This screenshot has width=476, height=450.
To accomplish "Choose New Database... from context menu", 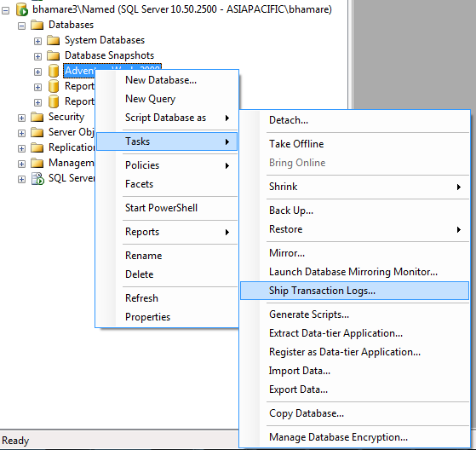I will click(x=167, y=80).
